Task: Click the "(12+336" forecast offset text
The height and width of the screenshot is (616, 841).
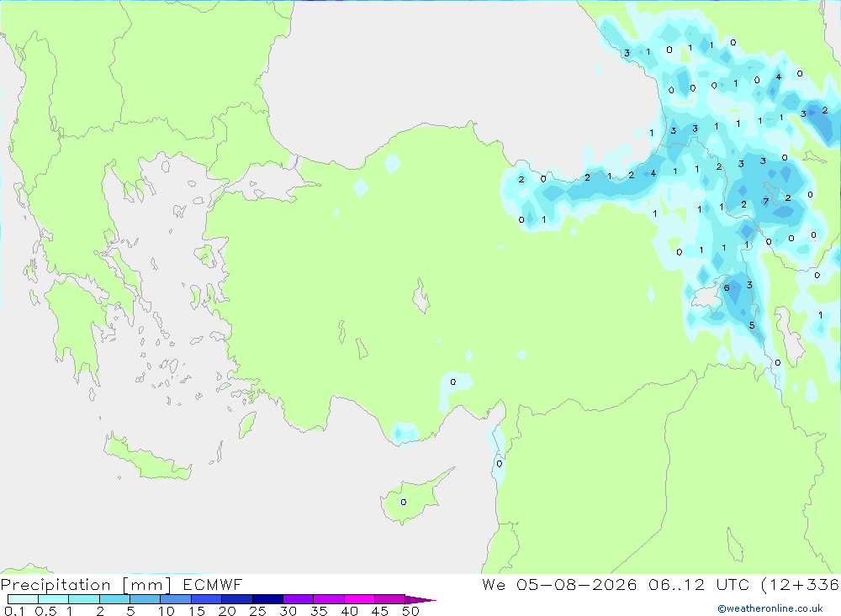Action: coord(801,584)
